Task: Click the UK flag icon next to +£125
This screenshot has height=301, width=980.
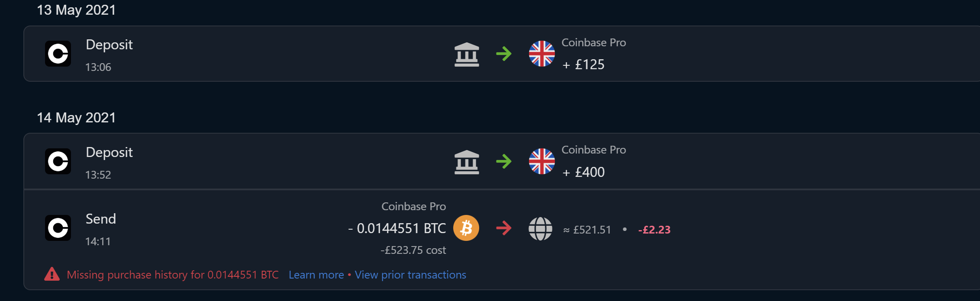Action: (x=542, y=54)
